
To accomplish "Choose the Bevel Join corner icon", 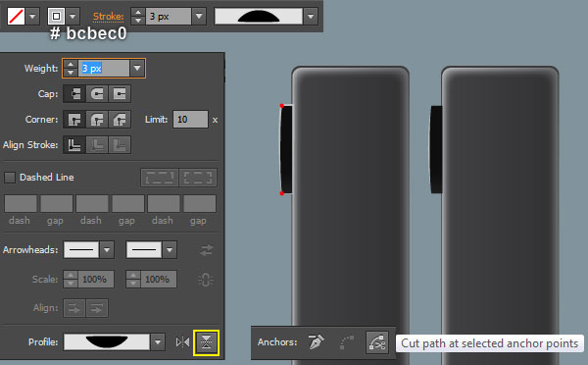I will 120,120.
